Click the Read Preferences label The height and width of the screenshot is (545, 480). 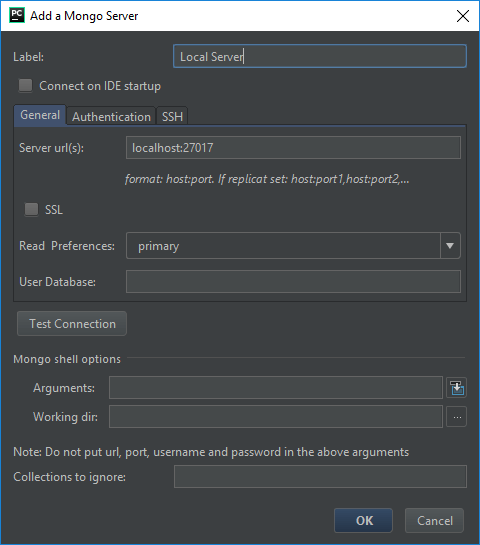(67, 246)
